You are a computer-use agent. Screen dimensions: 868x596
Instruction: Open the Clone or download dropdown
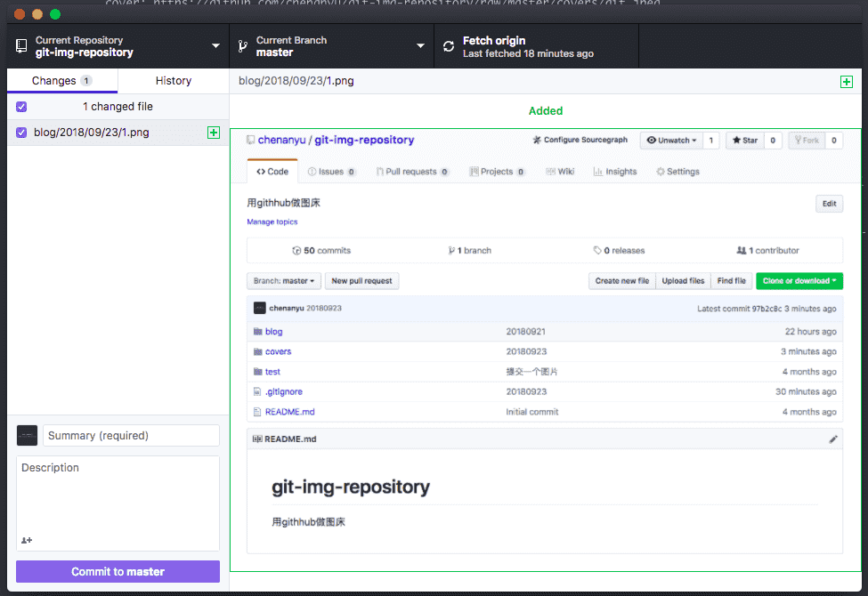799,281
